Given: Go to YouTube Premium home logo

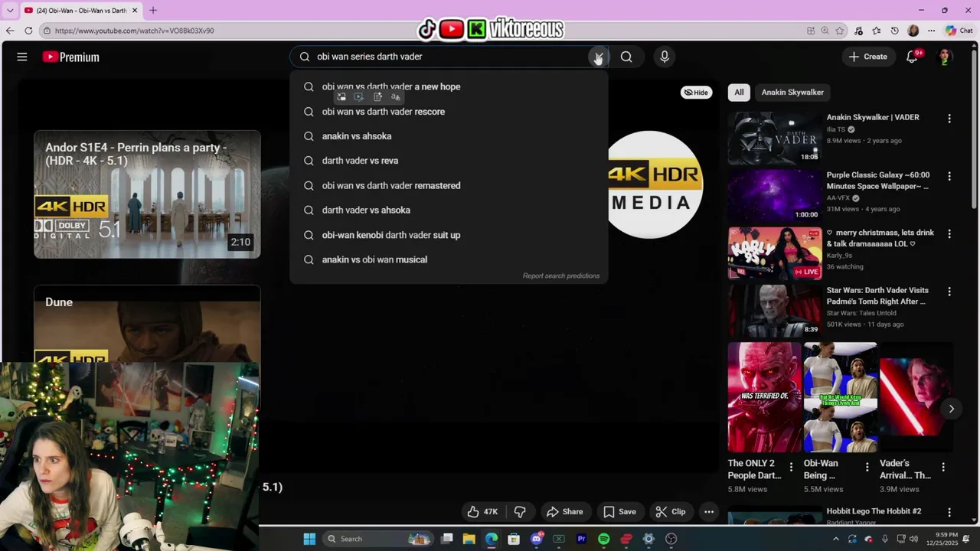Looking at the screenshot, I should click(70, 57).
